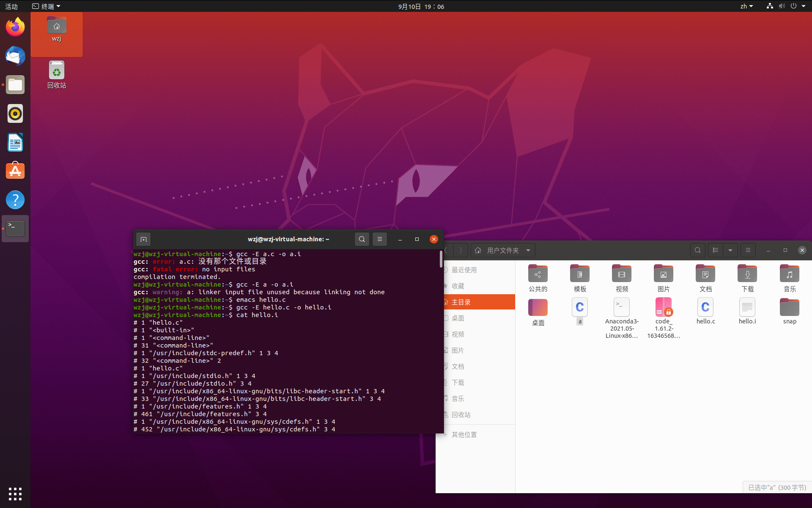Image resolution: width=812 pixels, height=508 pixels.
Task: Select 下载 in the sidebar
Action: [x=458, y=382]
